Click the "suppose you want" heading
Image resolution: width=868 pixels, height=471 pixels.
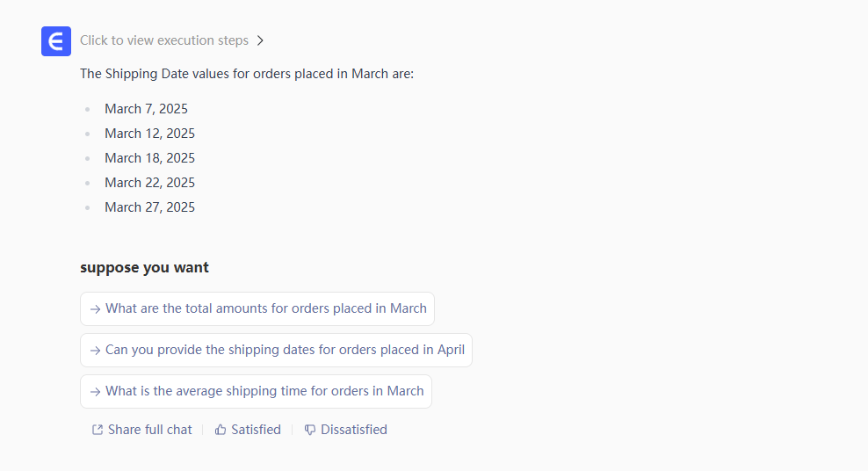(x=144, y=267)
